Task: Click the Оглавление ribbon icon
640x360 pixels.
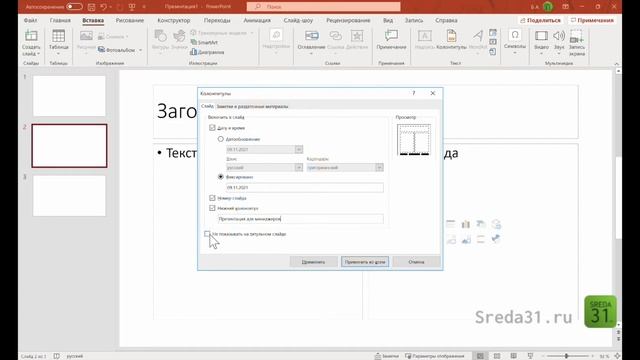Action: (x=311, y=36)
